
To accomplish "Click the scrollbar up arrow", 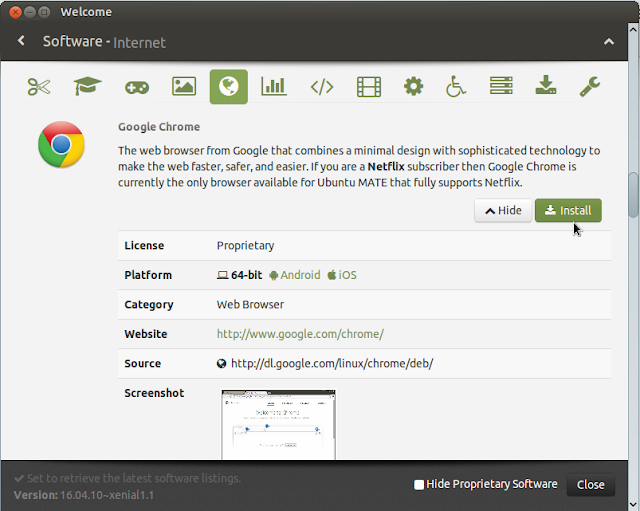I will point(633,29).
